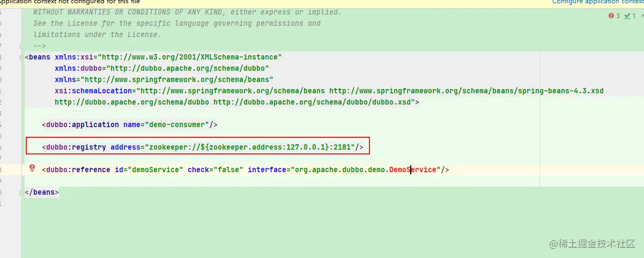Click the check="false" attribute value
Screen dimensions: 644x258
coord(228,169)
